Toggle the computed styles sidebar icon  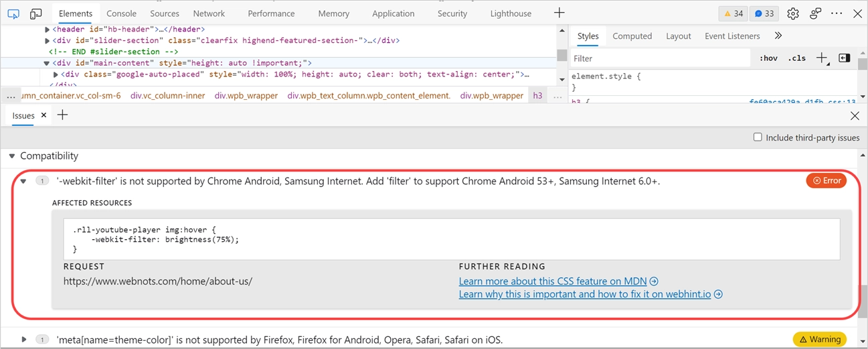click(844, 58)
